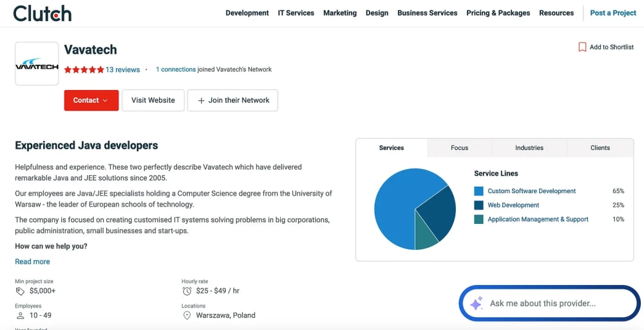Click the Add to Shortlist text
This screenshot has height=330, width=644.
click(612, 47)
